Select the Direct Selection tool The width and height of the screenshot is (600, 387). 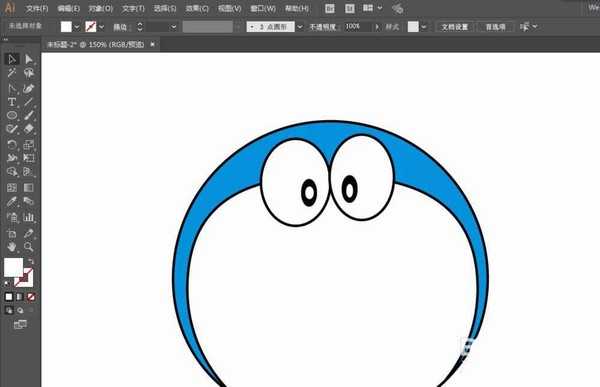pyautogui.click(x=29, y=59)
